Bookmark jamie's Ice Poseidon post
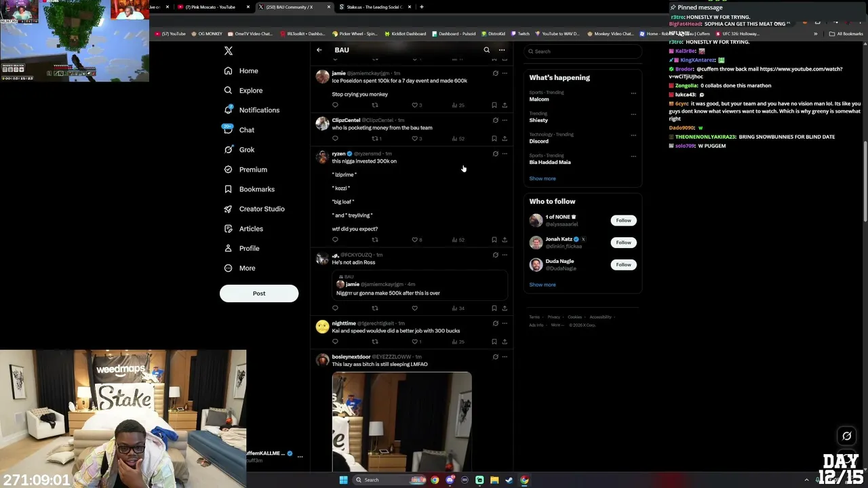 coord(494,105)
